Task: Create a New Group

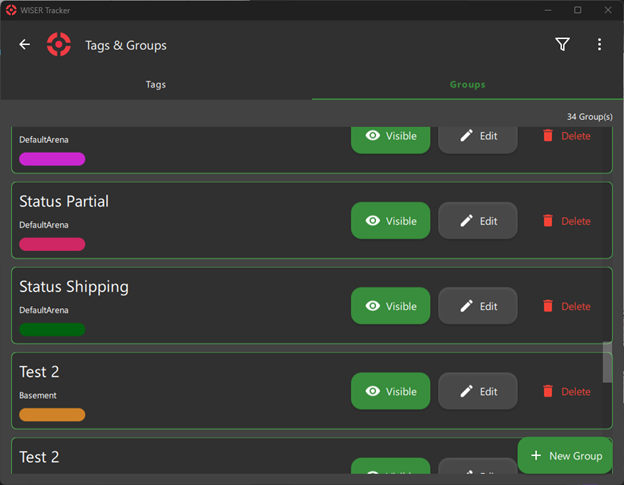Action: 566,456
